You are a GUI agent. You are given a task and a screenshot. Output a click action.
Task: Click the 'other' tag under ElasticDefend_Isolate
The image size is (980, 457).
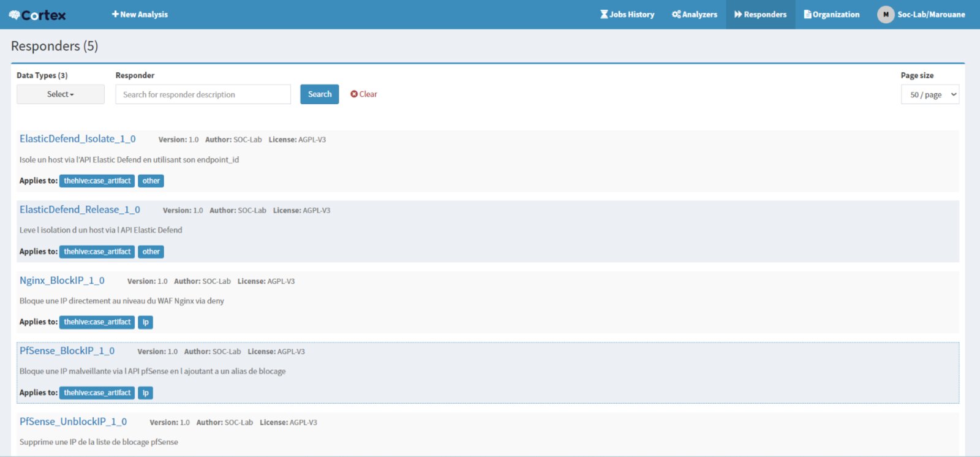pos(151,181)
